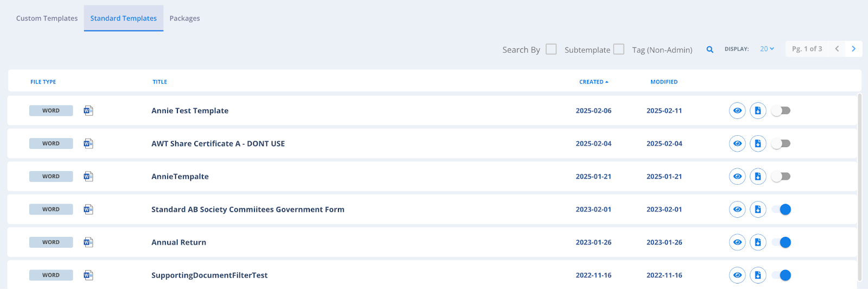Open the Packages tab
Viewport: 868px width, 289px height.
point(184,18)
